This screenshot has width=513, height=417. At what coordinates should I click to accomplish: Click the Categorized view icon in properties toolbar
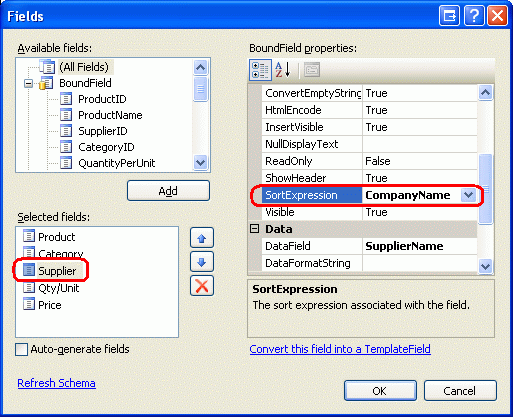coord(260,70)
